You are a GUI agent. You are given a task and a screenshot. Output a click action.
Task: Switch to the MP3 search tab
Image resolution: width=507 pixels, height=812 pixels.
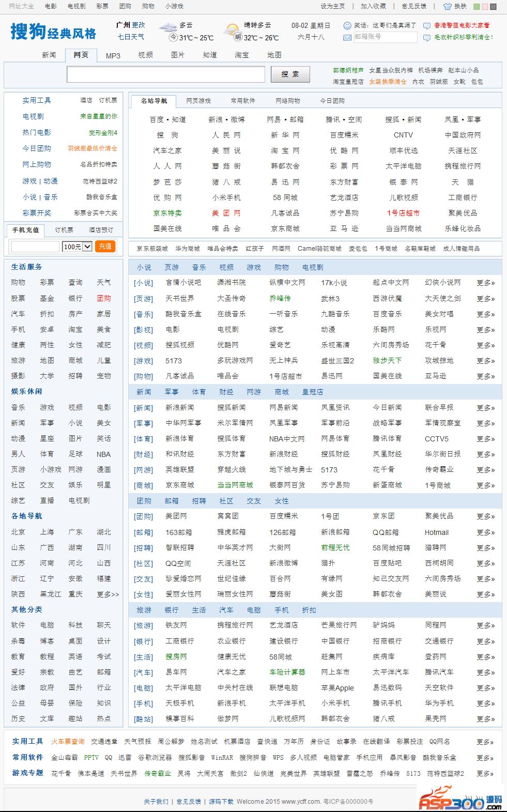pos(113,55)
